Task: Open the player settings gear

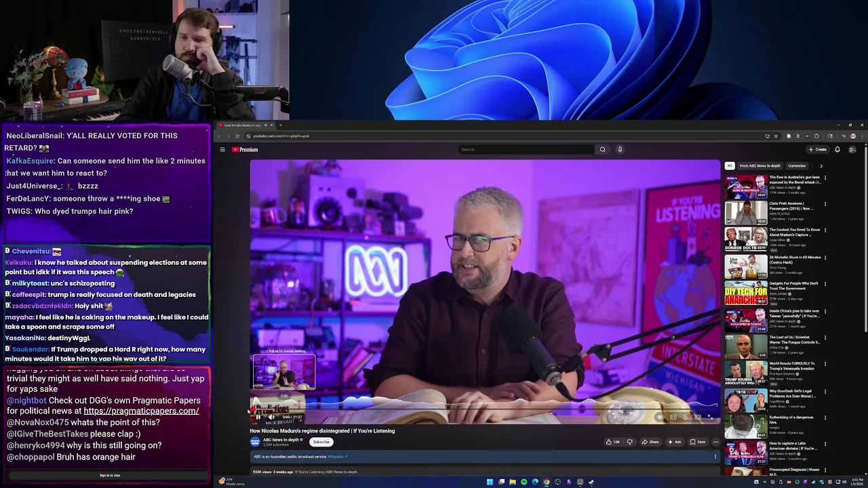Action: tap(686, 417)
